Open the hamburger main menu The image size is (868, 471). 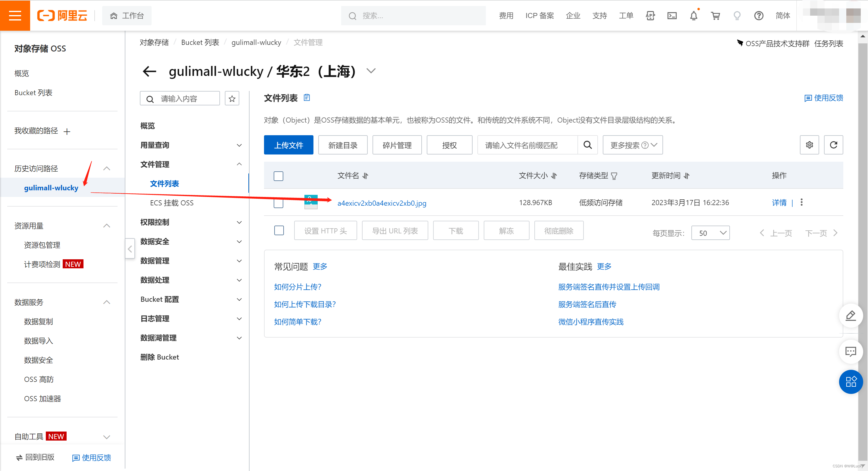click(15, 15)
